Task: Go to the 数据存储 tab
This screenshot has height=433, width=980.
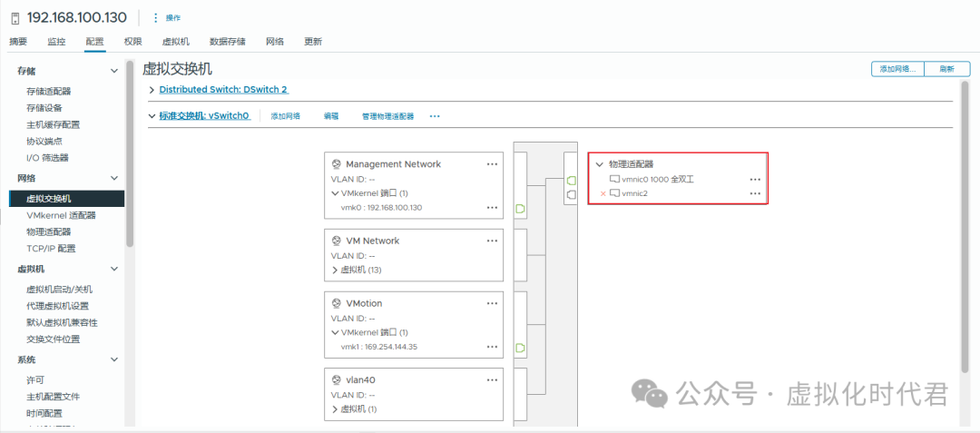Action: (x=228, y=42)
